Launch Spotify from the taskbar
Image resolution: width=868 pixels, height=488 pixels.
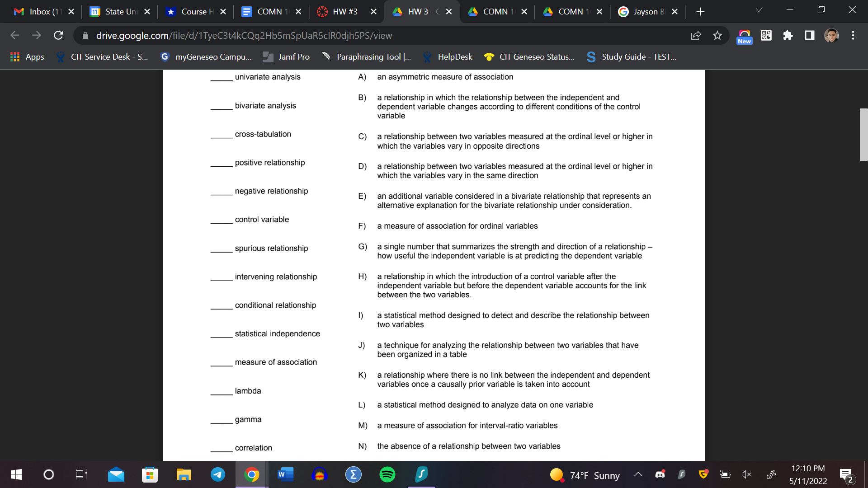tap(387, 474)
